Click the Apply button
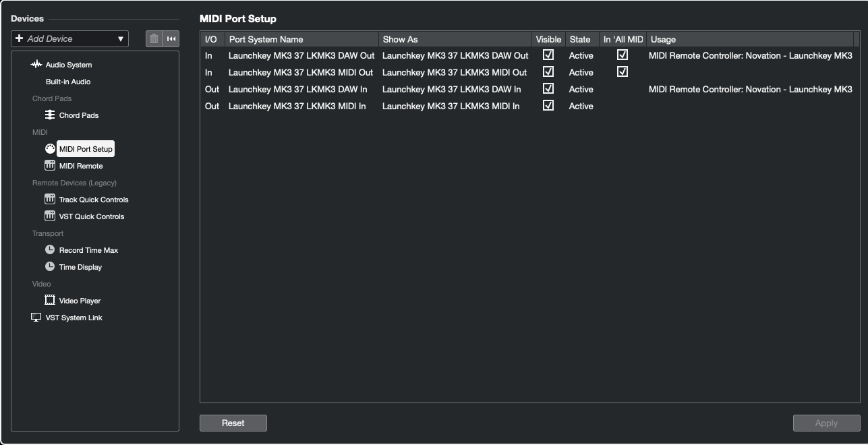The image size is (868, 445). click(x=826, y=423)
